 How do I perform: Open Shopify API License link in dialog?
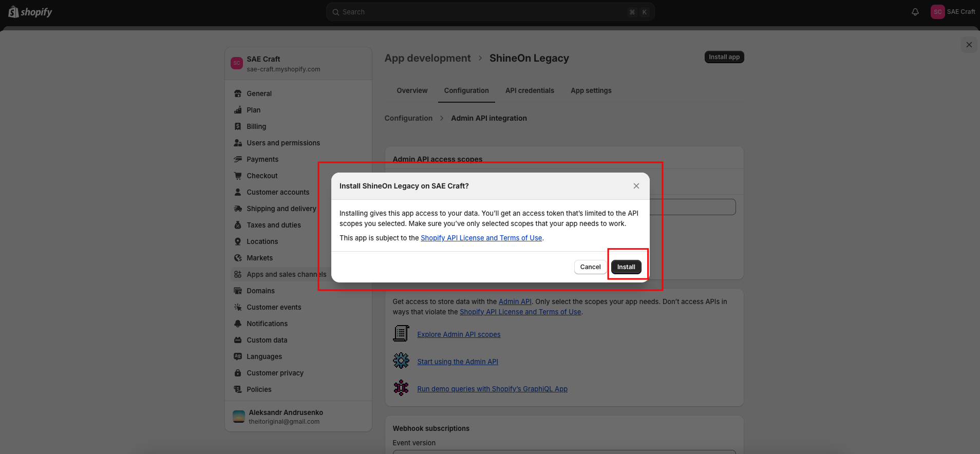(481, 238)
